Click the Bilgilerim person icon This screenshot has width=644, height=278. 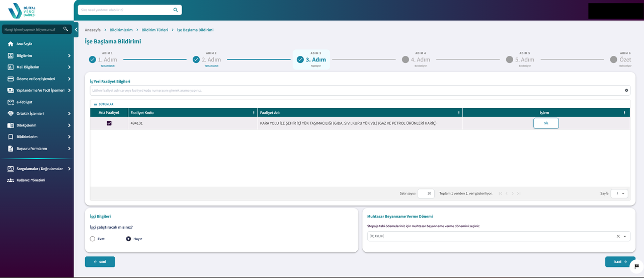click(11, 55)
